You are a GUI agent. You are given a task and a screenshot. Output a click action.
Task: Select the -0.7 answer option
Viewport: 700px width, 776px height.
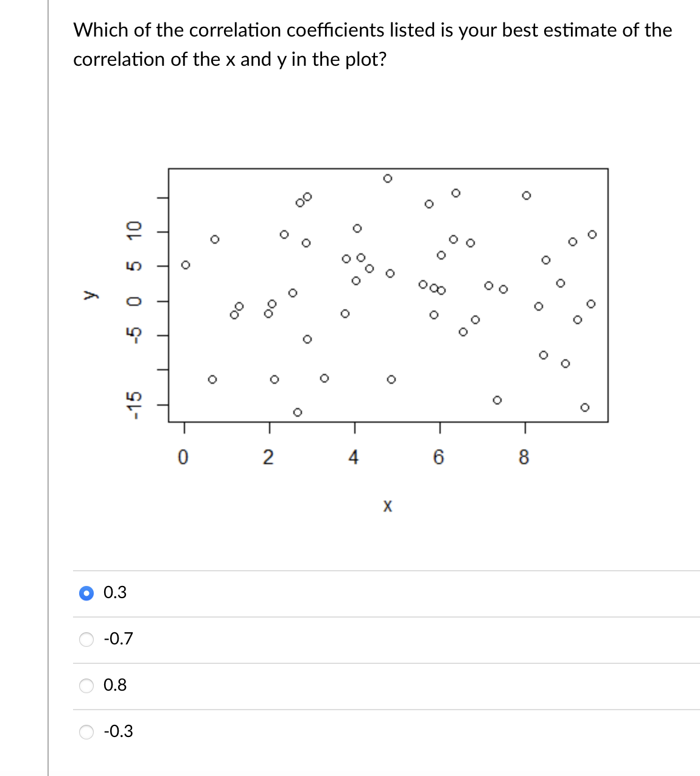point(86,640)
